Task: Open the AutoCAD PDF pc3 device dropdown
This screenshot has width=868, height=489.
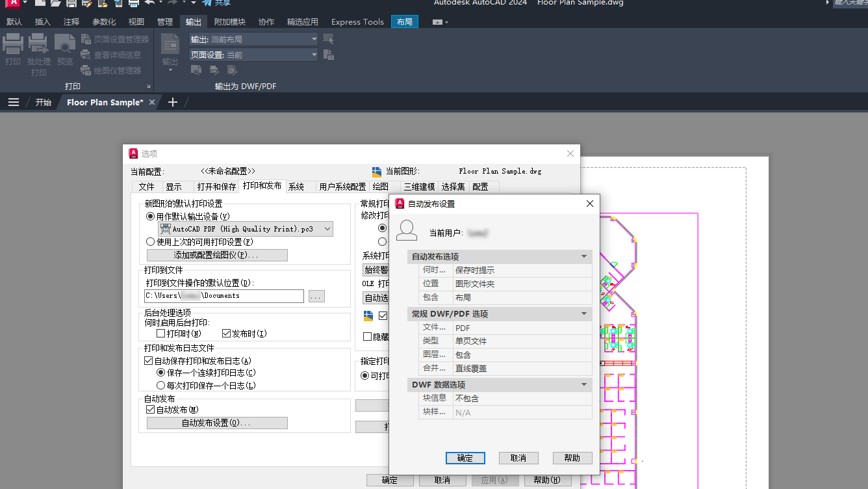Action: click(x=246, y=229)
